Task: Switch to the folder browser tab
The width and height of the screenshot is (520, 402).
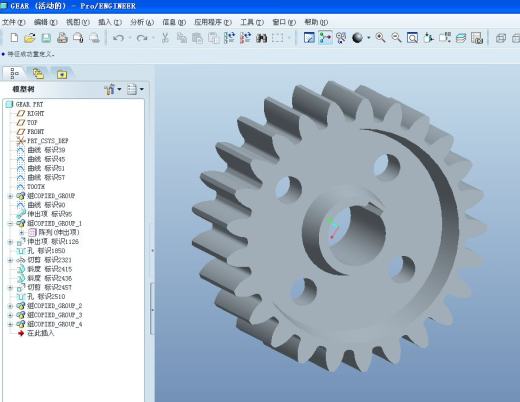Action: (x=38, y=74)
